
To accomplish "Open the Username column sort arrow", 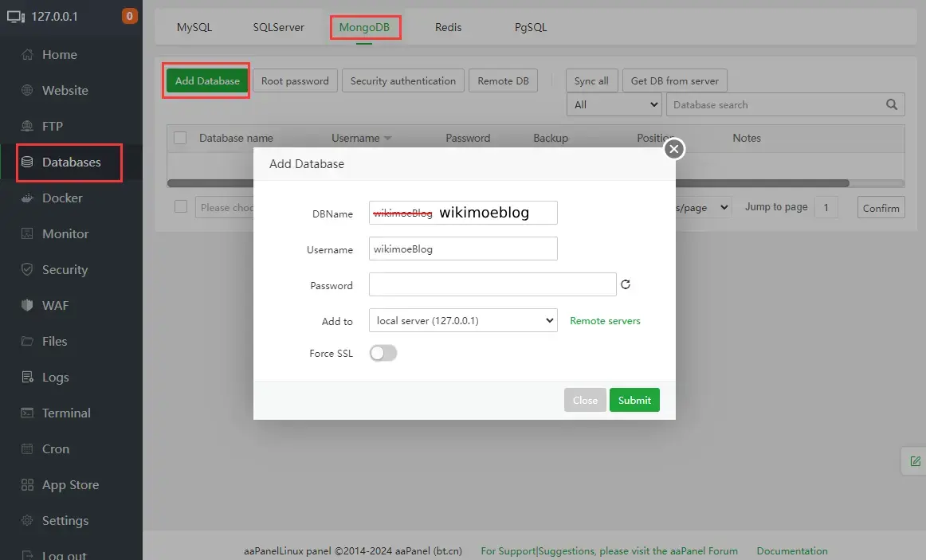I will click(387, 139).
